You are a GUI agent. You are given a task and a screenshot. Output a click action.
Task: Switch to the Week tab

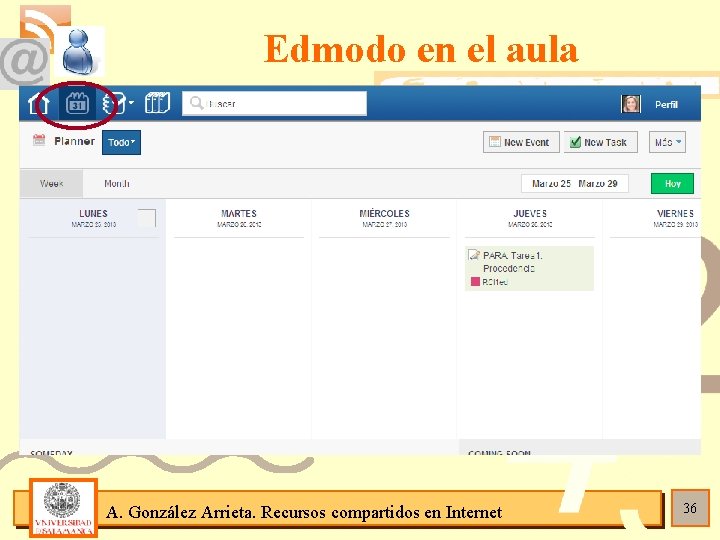point(51,184)
